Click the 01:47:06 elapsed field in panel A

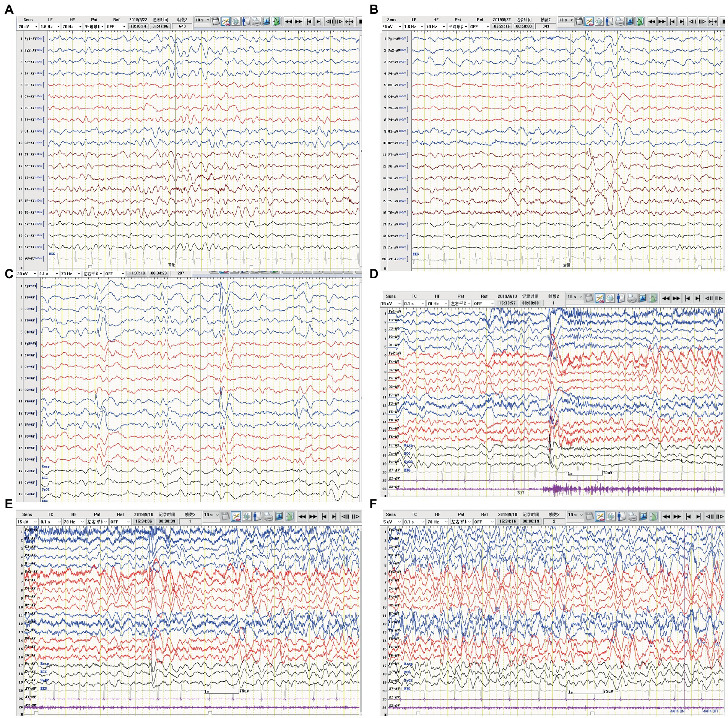pyautogui.click(x=160, y=26)
